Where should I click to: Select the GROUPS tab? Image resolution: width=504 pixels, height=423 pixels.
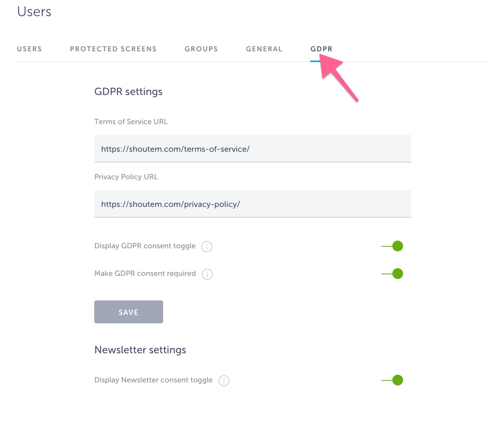tap(201, 49)
